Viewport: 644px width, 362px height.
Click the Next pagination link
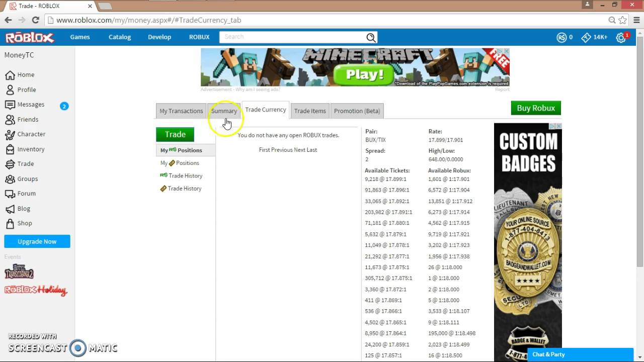click(x=299, y=150)
